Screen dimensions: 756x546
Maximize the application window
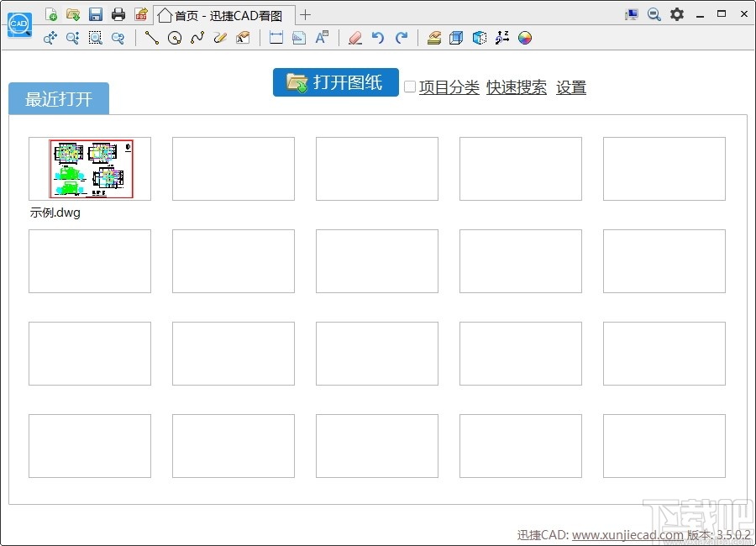(722, 14)
